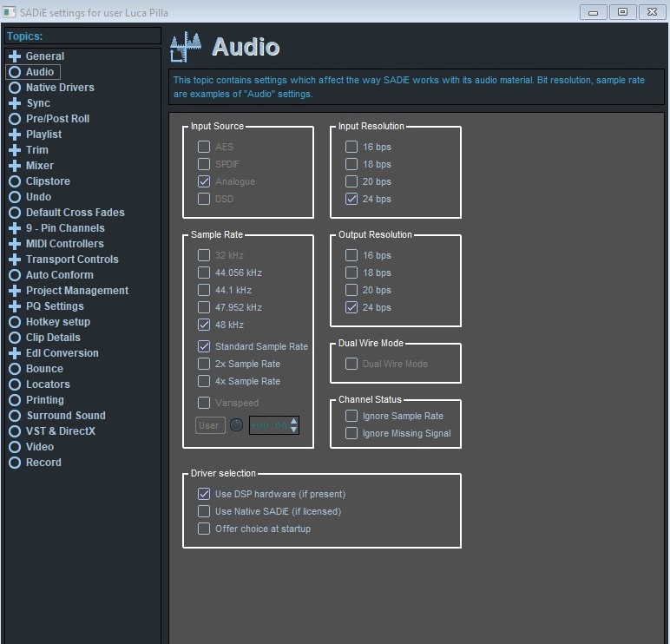Enable Offer choice at startup
Image resolution: width=670 pixels, height=644 pixels.
[x=204, y=529]
